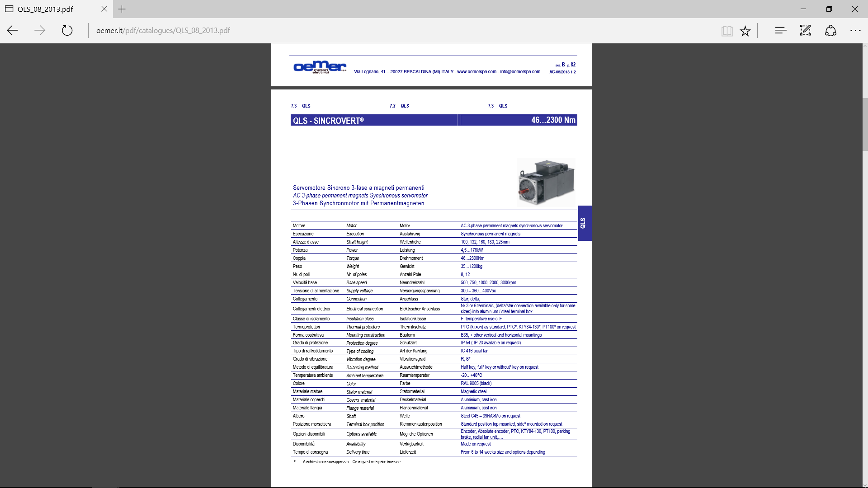
Task: Click the 'Klemmenkastenposition' German label
Action: 421,424
